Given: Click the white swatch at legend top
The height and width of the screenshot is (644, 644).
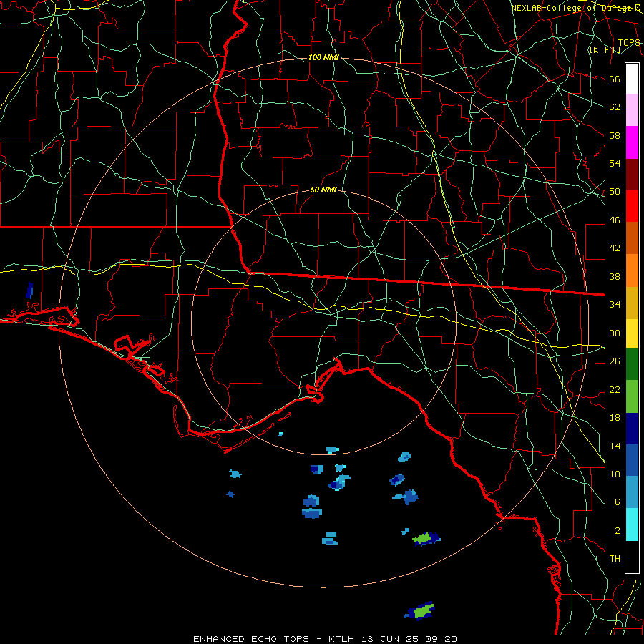Looking at the screenshot, I should point(632,79).
